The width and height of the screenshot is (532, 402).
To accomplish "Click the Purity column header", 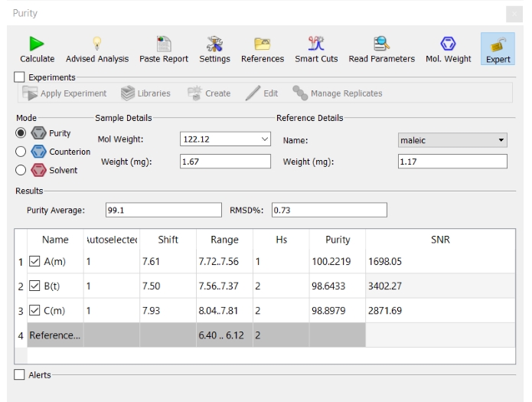I will tap(337, 240).
